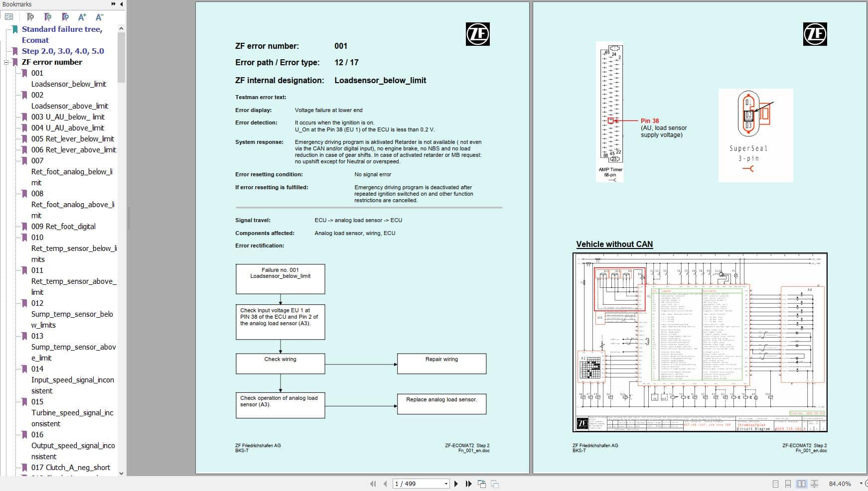Collapse the ZF error number bookmark node
The width and height of the screenshot is (868, 491).
coord(6,62)
